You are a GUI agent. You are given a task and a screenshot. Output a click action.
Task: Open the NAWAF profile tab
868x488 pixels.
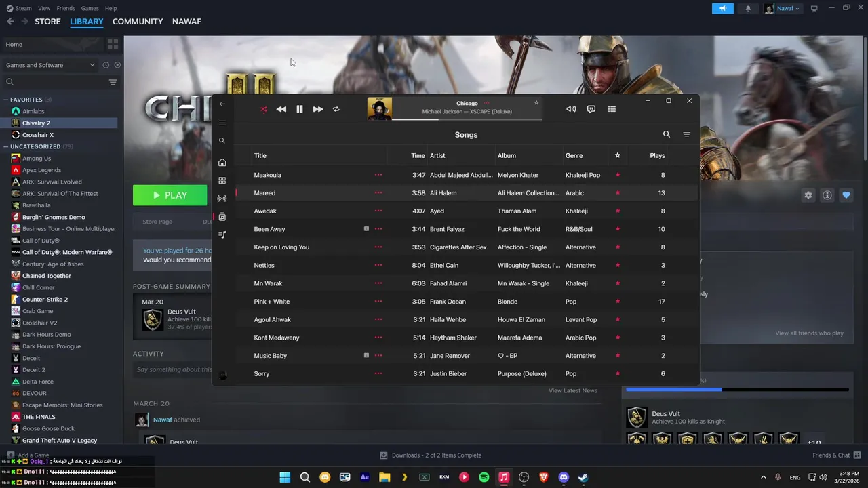(186, 22)
